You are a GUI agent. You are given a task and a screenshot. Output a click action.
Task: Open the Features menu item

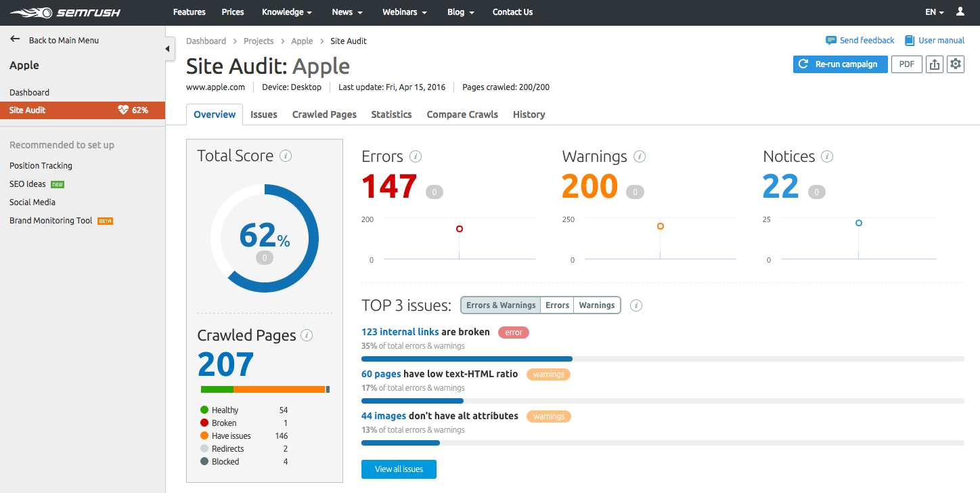click(190, 12)
